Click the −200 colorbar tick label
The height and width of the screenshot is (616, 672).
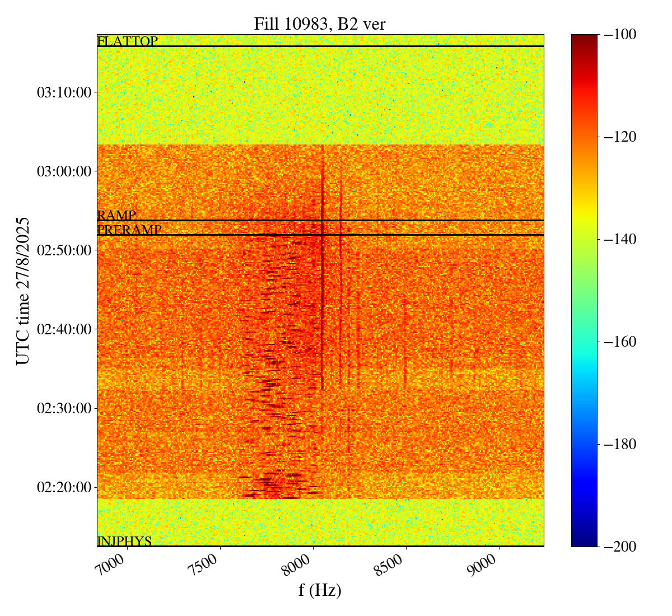click(620, 547)
